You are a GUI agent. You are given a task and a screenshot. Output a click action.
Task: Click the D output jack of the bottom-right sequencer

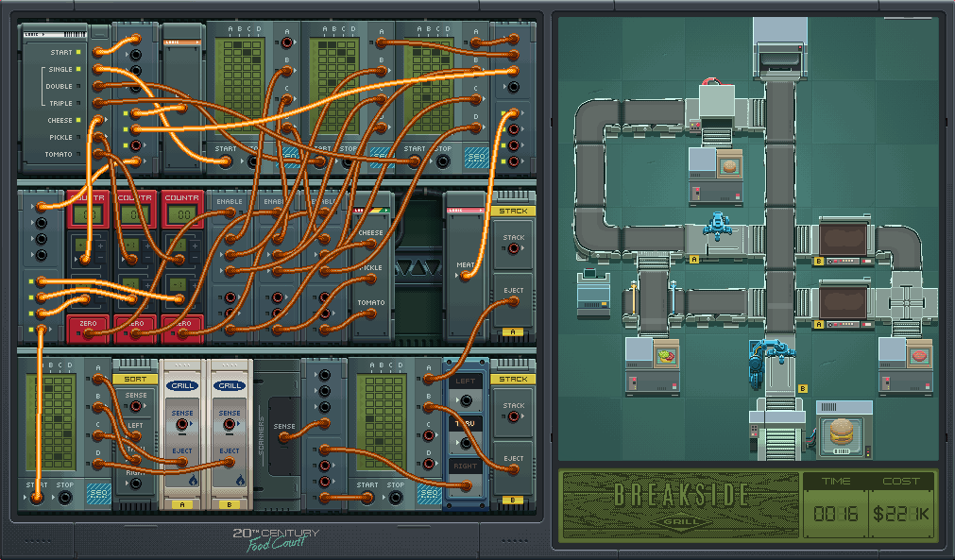coord(429,464)
